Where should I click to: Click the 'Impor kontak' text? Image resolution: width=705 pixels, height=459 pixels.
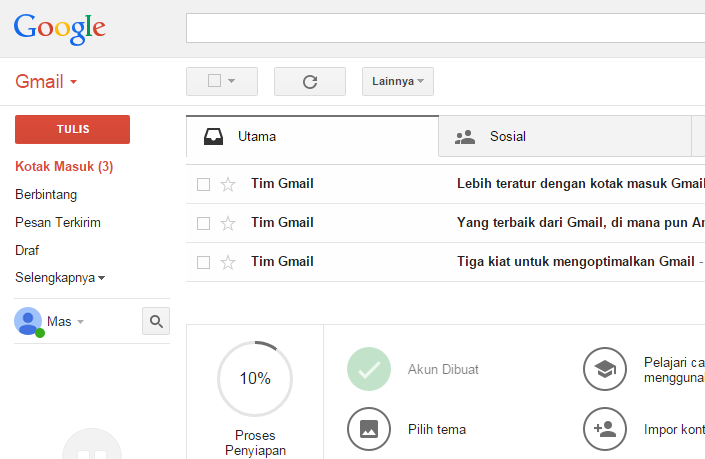coord(674,430)
